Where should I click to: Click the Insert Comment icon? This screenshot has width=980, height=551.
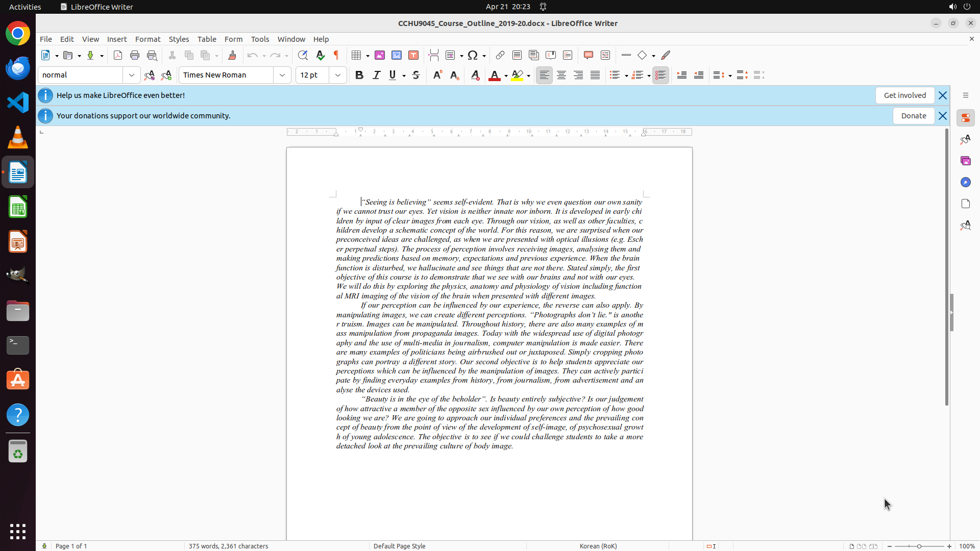(588, 55)
